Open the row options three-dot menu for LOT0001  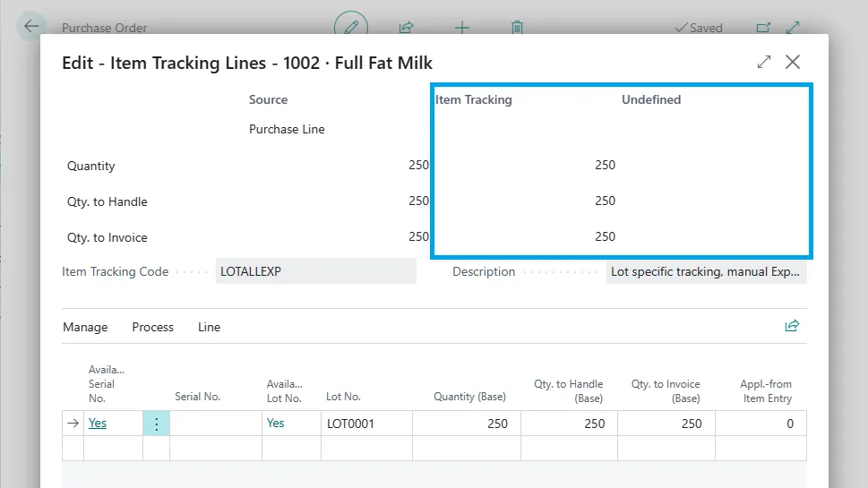tap(156, 424)
